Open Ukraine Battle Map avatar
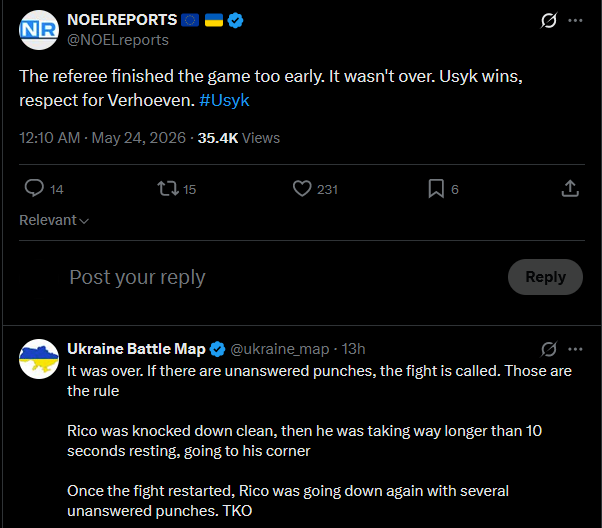This screenshot has height=528, width=602. 39,359
